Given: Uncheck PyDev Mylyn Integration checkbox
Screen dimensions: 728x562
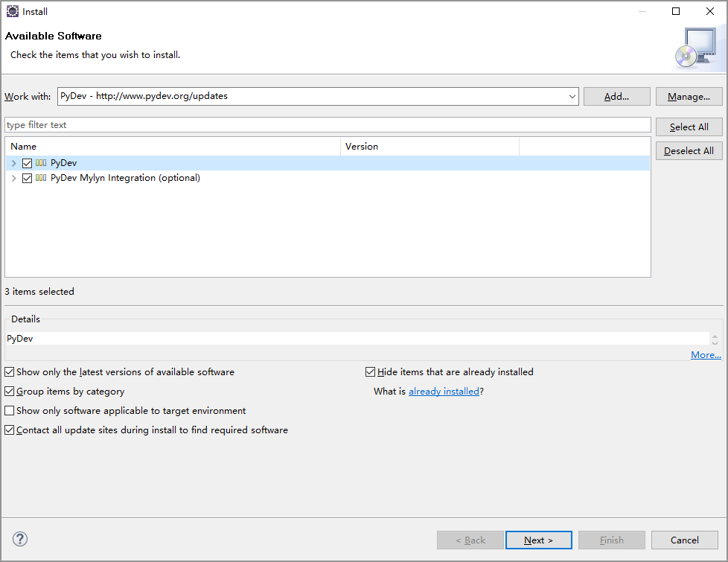Looking at the screenshot, I should [x=27, y=178].
